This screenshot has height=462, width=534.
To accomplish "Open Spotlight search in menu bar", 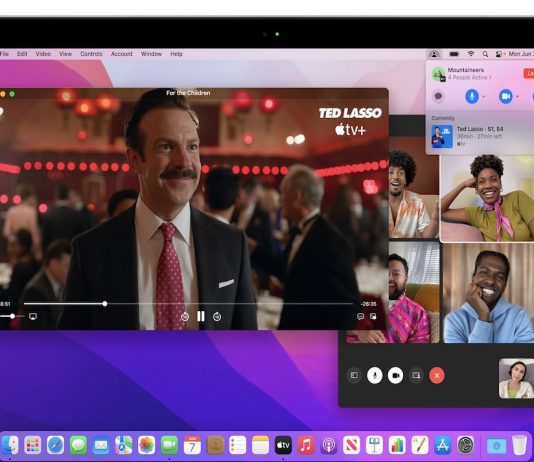I will [485, 54].
